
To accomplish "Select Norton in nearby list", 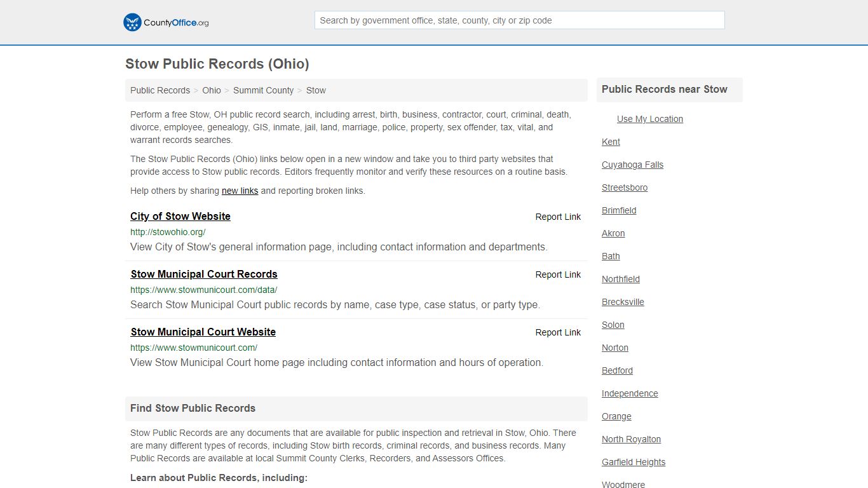I will (x=615, y=348).
